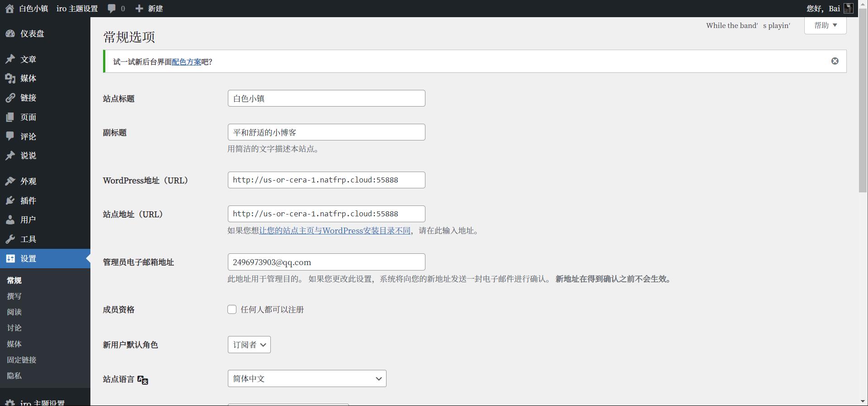Click the paintbrush icon for Appearance (外观)

pos(10,181)
